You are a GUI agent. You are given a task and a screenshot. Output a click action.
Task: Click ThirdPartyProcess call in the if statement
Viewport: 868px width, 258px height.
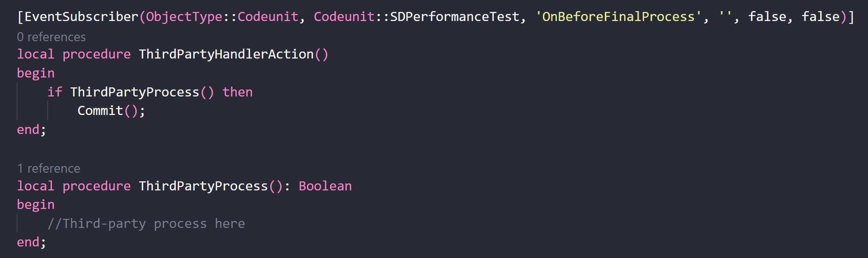click(x=134, y=92)
